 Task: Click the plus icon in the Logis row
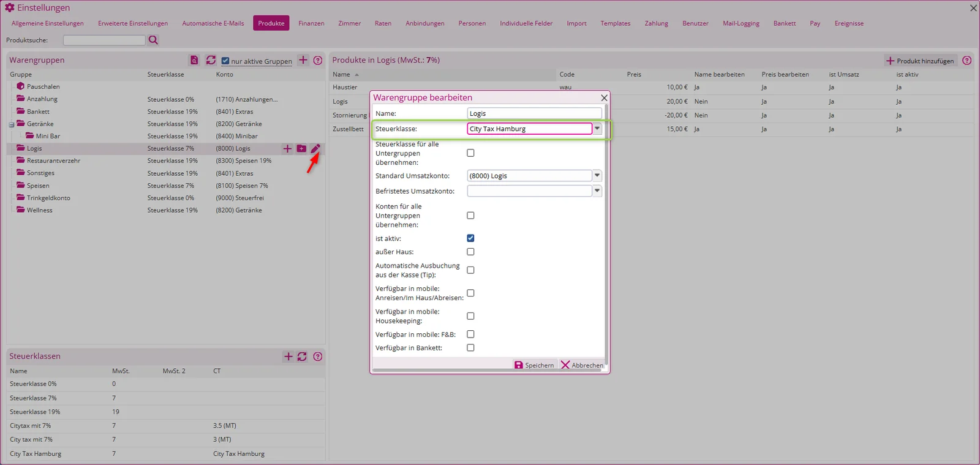[287, 148]
